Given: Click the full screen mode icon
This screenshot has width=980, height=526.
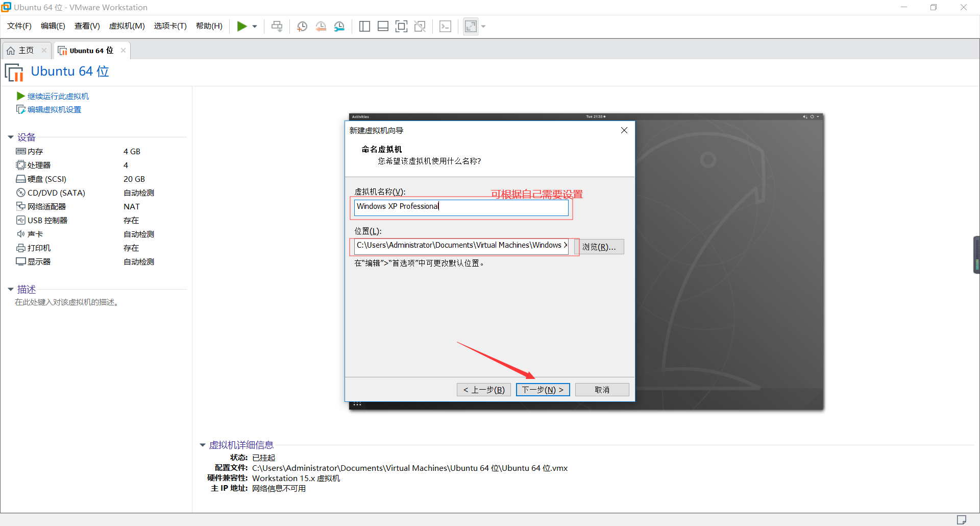Looking at the screenshot, I should pyautogui.click(x=401, y=26).
